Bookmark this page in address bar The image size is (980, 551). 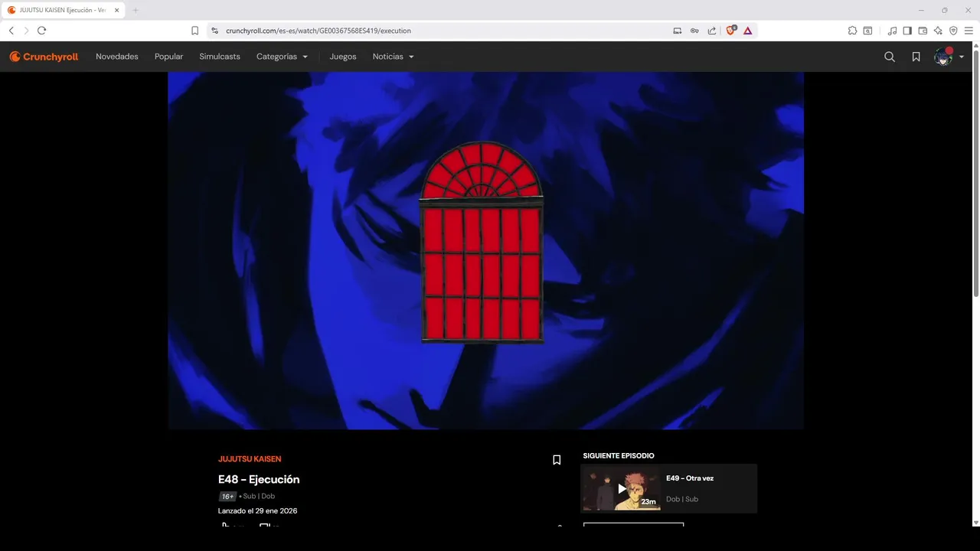(194, 31)
